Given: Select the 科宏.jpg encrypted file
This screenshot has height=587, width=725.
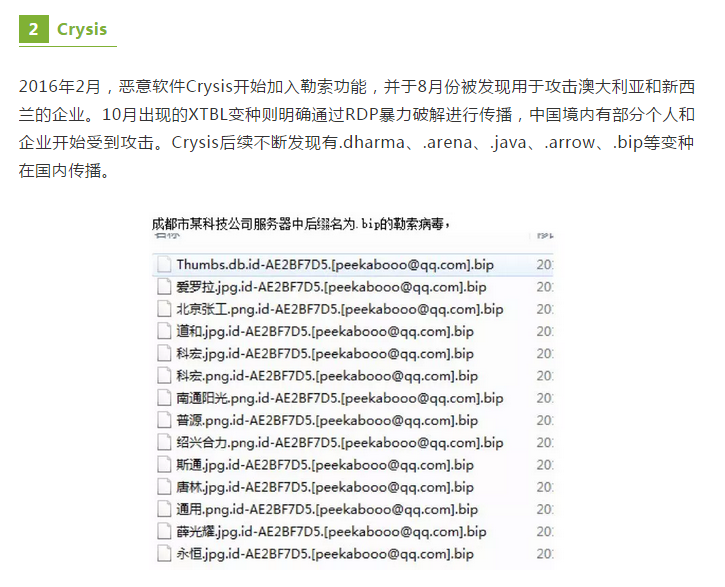Looking at the screenshot, I should tap(325, 354).
